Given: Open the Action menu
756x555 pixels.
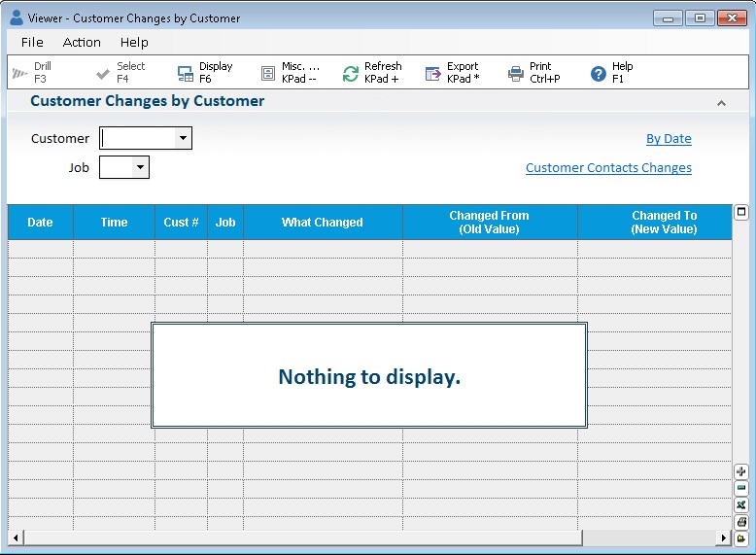Looking at the screenshot, I should point(82,42).
